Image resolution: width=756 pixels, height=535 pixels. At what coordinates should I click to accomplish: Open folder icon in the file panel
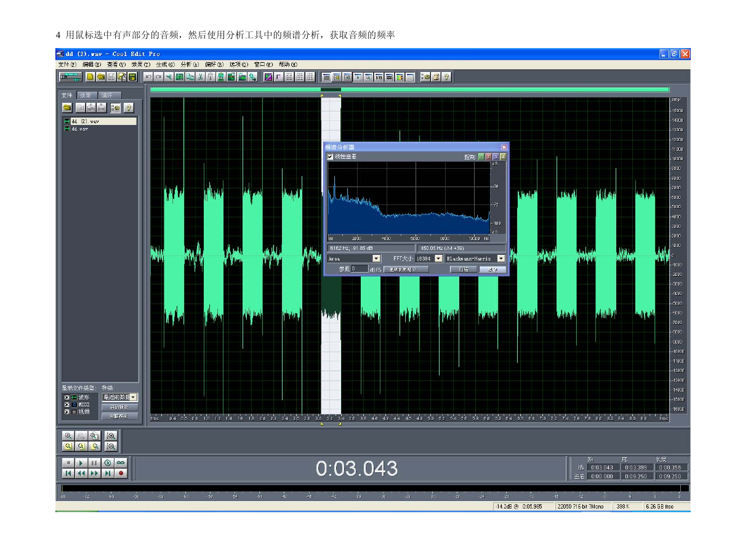(x=67, y=108)
